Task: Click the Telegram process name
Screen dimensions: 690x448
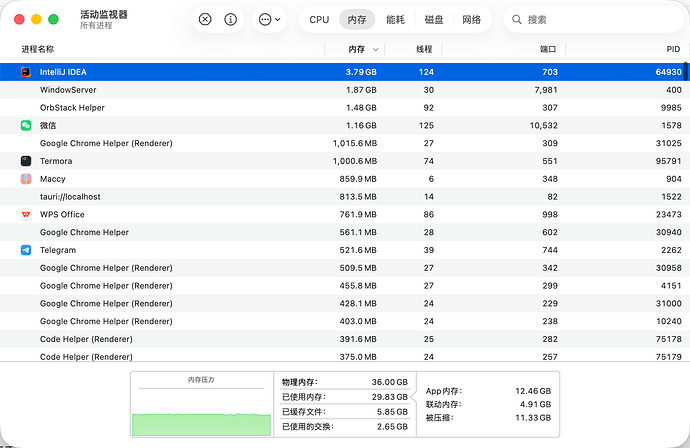Action: pos(58,250)
